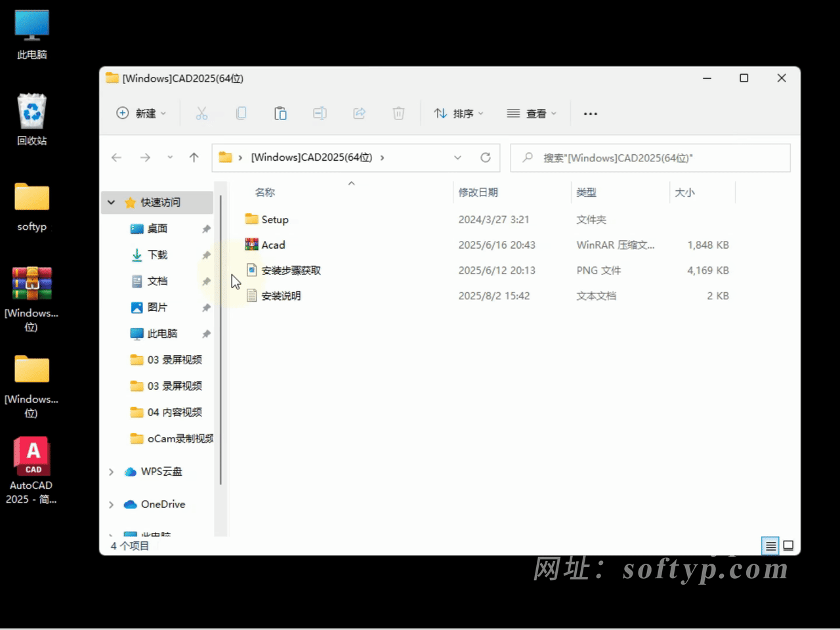Navigate back using the back arrow
This screenshot has width=840, height=630.
[x=116, y=157]
